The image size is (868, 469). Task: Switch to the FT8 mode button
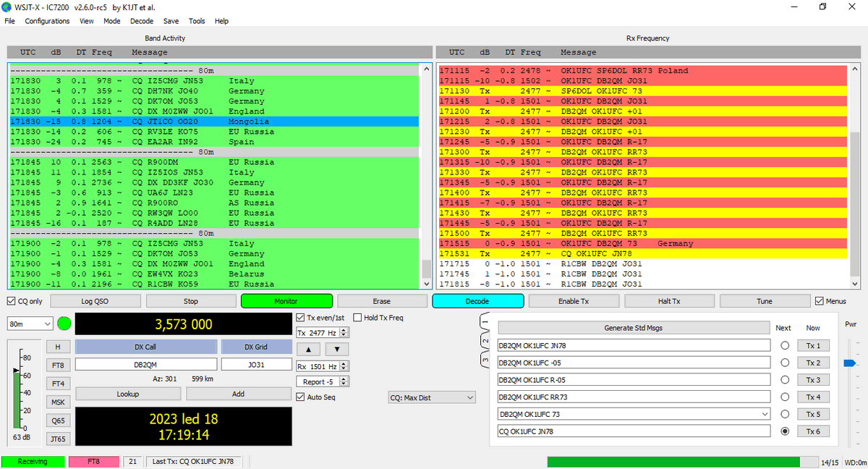(x=57, y=366)
